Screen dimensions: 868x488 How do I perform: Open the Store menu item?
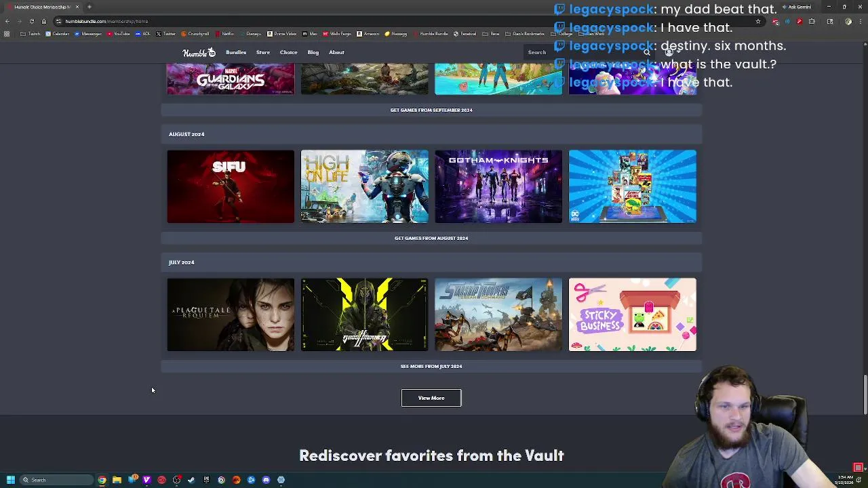(263, 52)
